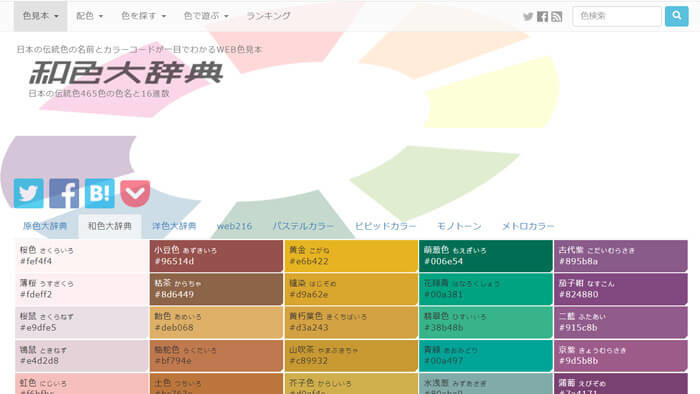Focus the 色検索 search input field
The image size is (700, 394).
point(617,16)
